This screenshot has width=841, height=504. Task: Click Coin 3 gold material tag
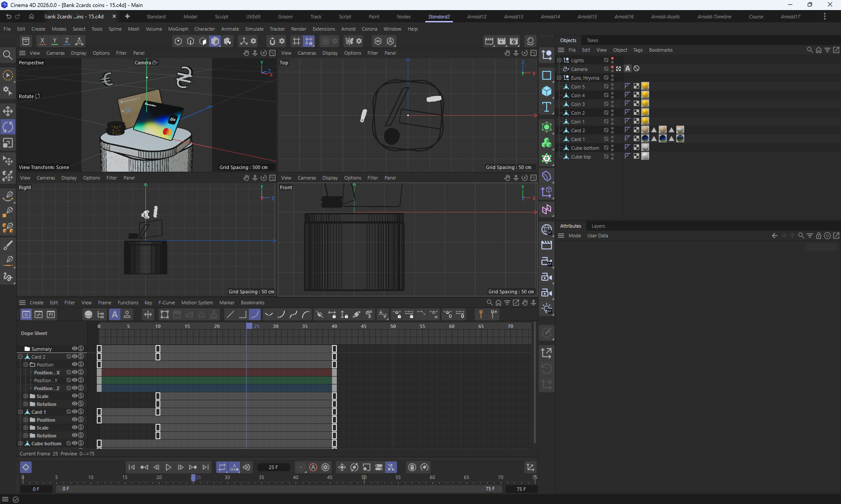coord(645,104)
